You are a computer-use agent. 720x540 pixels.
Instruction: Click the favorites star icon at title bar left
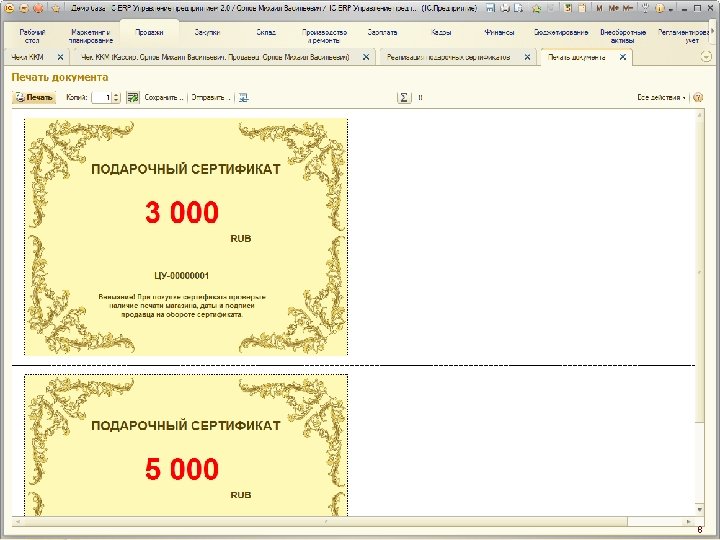coord(56,8)
